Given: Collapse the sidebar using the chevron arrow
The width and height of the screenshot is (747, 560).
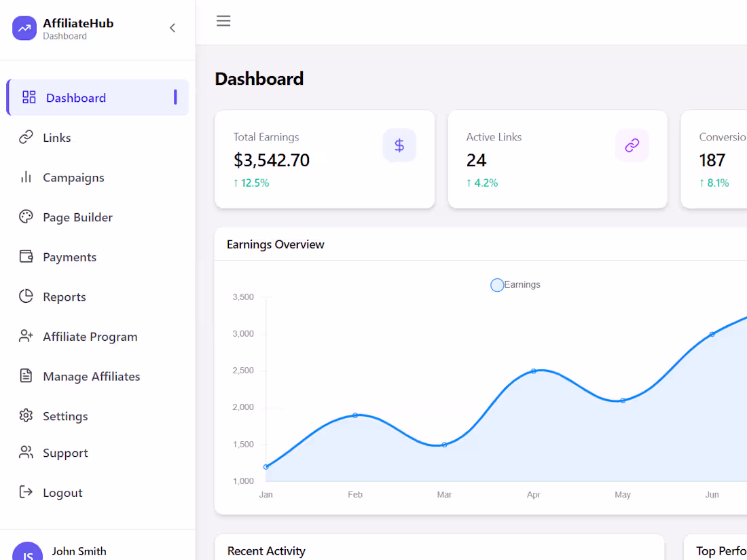Looking at the screenshot, I should point(172,29).
